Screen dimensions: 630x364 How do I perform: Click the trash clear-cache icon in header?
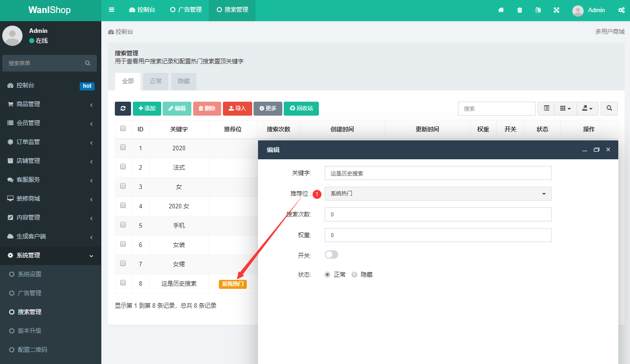(520, 10)
